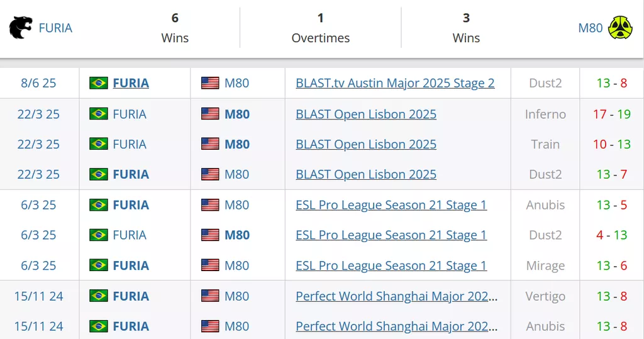Click the M80 yellow team logo
The height and width of the screenshot is (339, 644).
620,28
